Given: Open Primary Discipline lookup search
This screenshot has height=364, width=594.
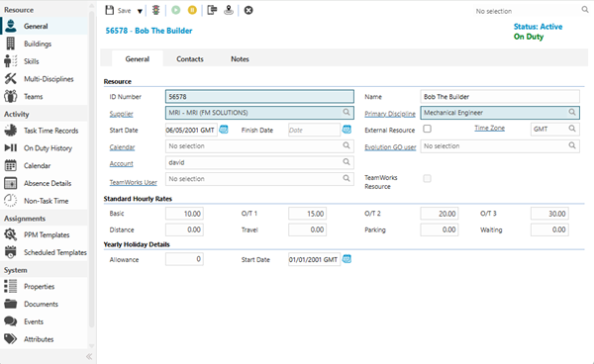Looking at the screenshot, I should click(572, 112).
